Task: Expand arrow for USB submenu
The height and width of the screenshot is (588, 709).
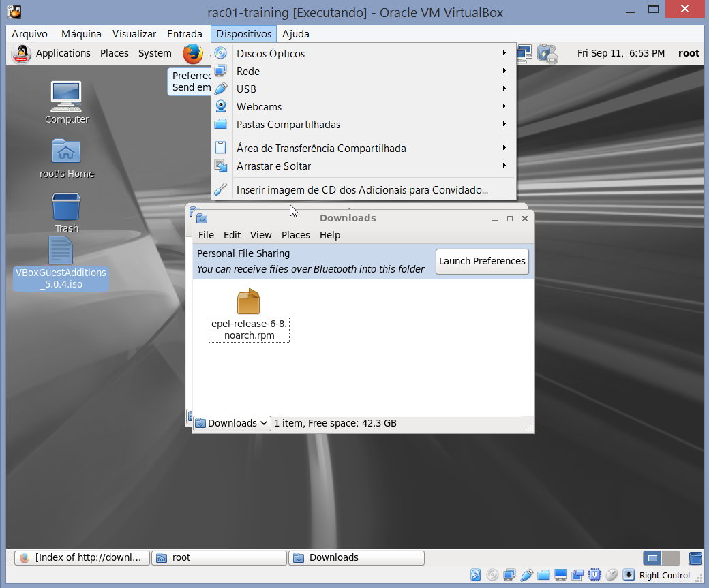Action: pyautogui.click(x=504, y=88)
